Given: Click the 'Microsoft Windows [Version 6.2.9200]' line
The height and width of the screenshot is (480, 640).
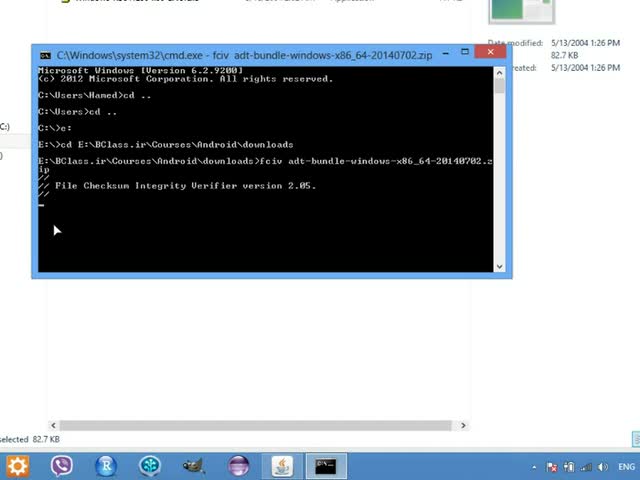Looking at the screenshot, I should [x=140, y=70].
